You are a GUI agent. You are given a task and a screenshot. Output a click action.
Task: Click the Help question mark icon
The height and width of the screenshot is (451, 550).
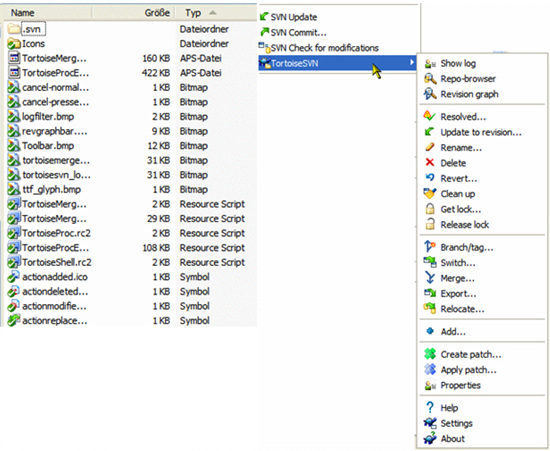(430, 408)
